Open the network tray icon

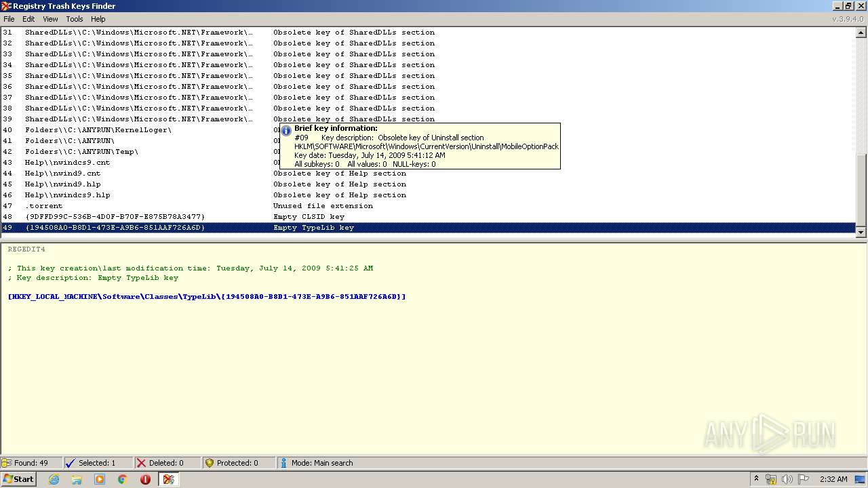click(x=771, y=479)
